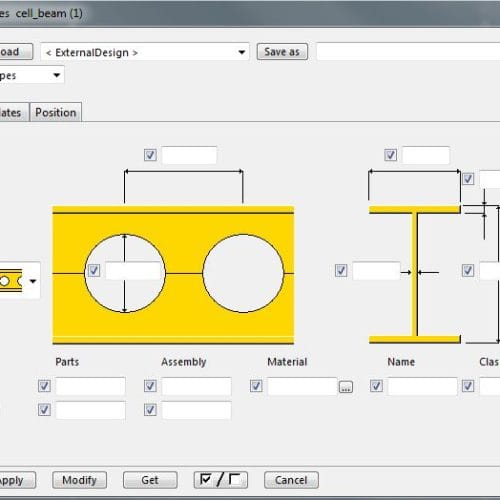Click the web thickness input field
The height and width of the screenshot is (500, 500).
coord(376,271)
